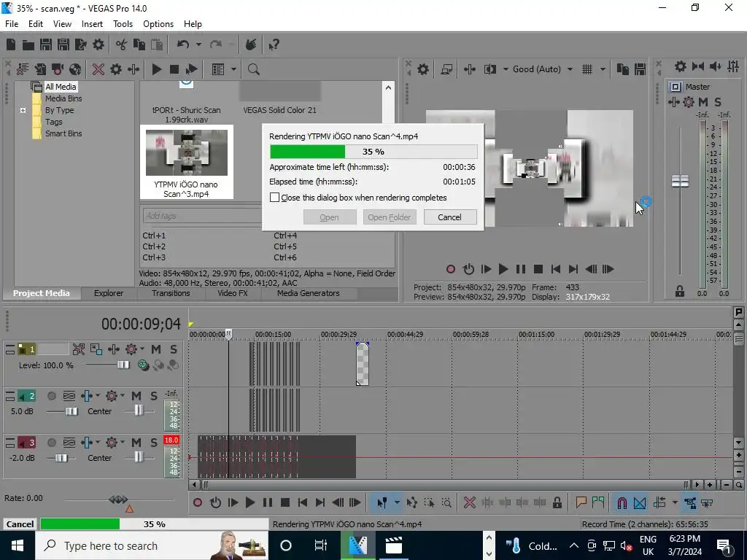The width and height of the screenshot is (747, 560).
Task: Open Master Bus audio properties gear icon
Action: point(681,66)
